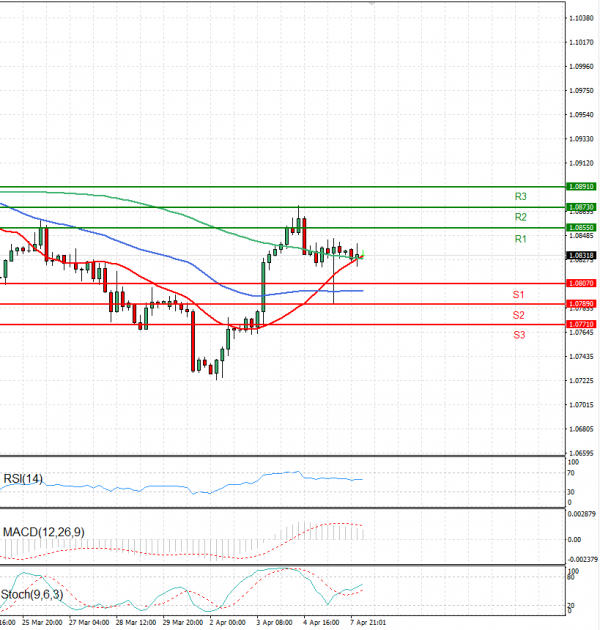Click the 1.10380 price axis value
The width and height of the screenshot is (600, 630).
[582, 18]
